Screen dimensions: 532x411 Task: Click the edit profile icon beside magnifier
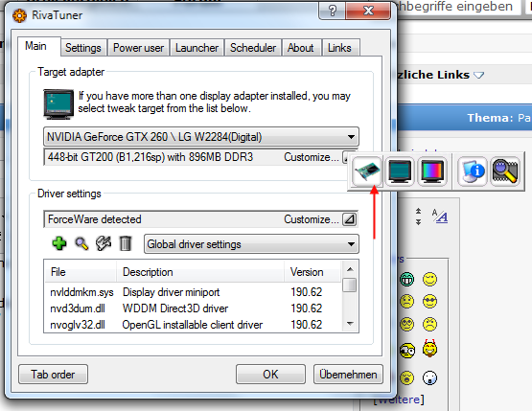pyautogui.click(x=104, y=243)
